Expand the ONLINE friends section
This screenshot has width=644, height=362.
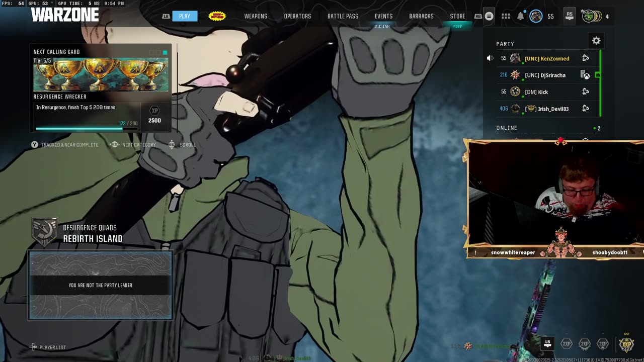548,128
